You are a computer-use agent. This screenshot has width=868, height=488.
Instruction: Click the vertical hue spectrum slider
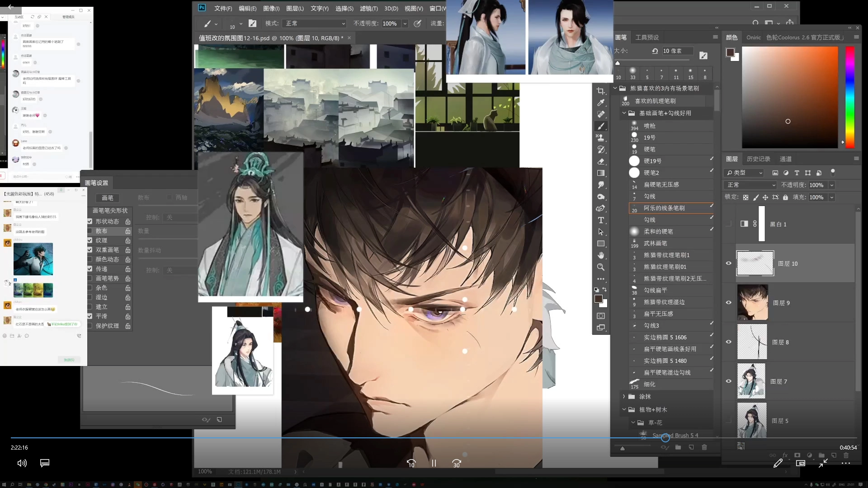(850, 97)
